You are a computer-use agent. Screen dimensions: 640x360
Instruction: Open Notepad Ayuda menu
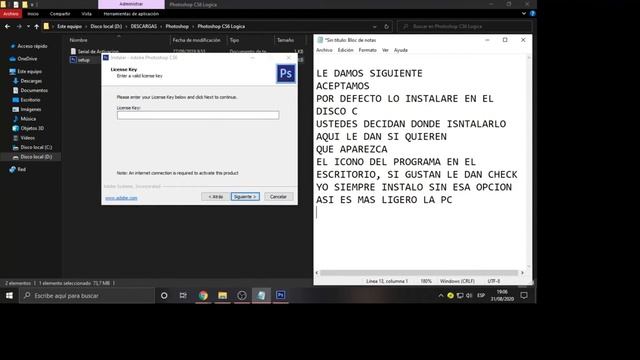point(400,50)
